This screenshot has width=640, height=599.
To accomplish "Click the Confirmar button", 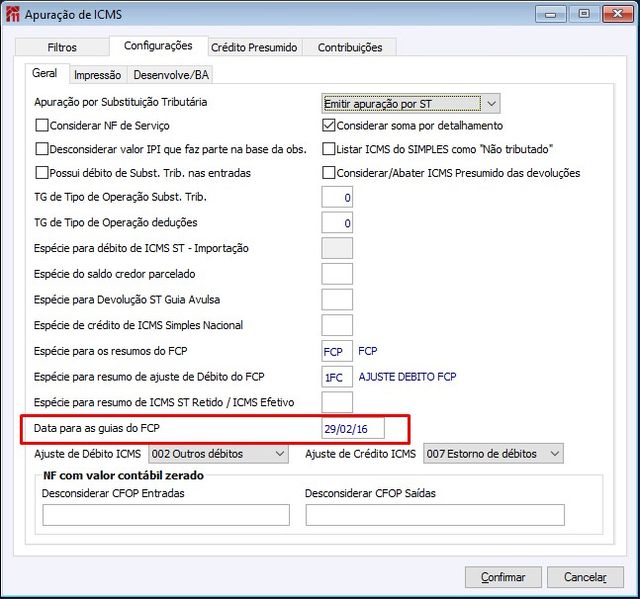I will click(x=503, y=577).
